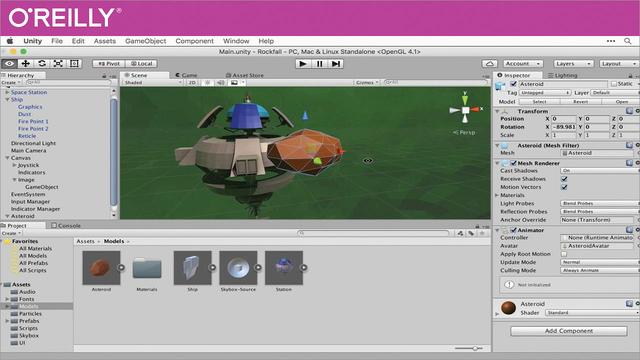This screenshot has height=360, width=640.
Task: Switch to the Asset Store tab
Action: pos(245,75)
